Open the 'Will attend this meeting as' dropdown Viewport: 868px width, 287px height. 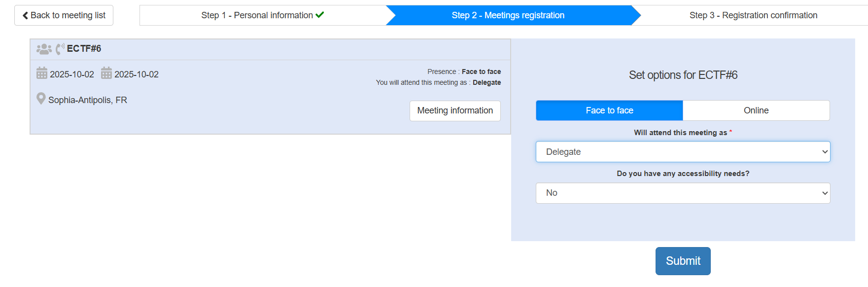click(683, 152)
